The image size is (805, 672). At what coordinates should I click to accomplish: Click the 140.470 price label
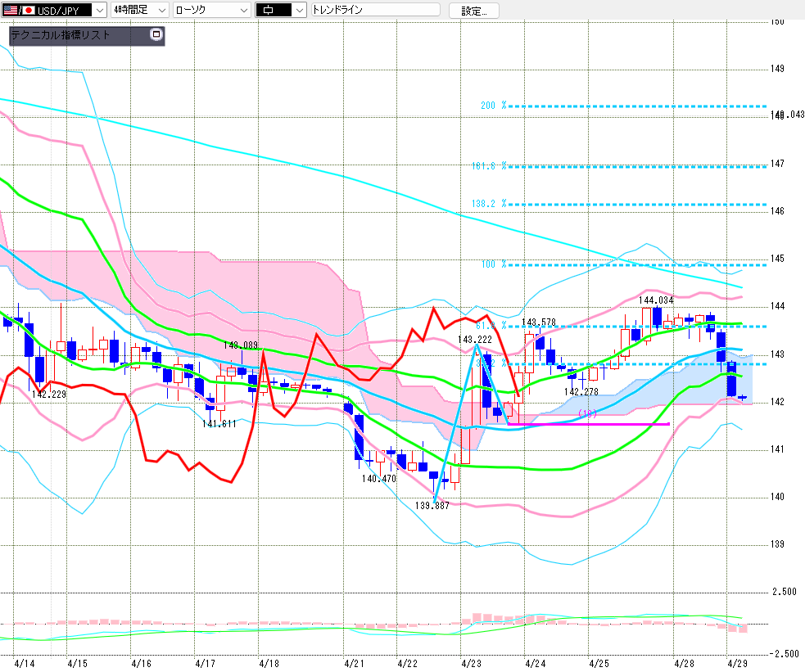(379, 479)
